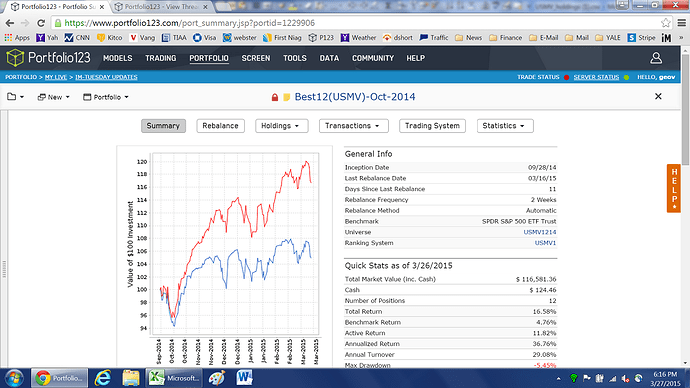Open the Finance bookmarks folder
Screen dimensions: 690x388
[x=505, y=38]
